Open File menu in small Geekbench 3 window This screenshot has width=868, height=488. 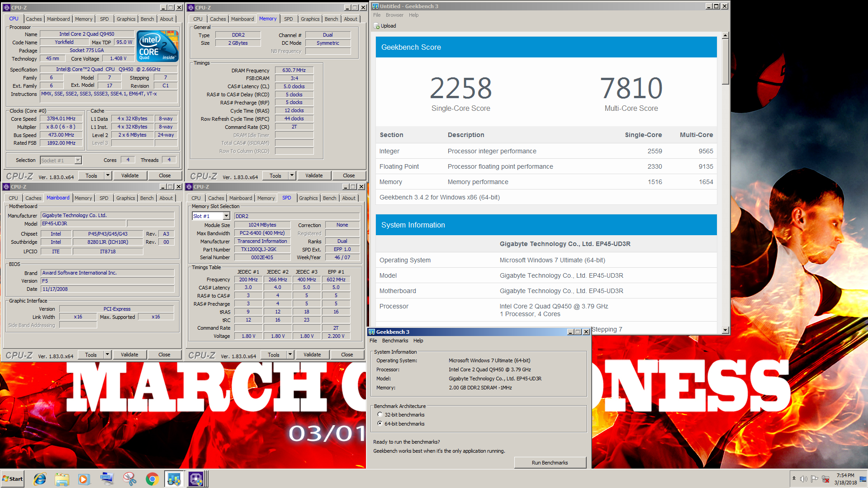[373, 341]
